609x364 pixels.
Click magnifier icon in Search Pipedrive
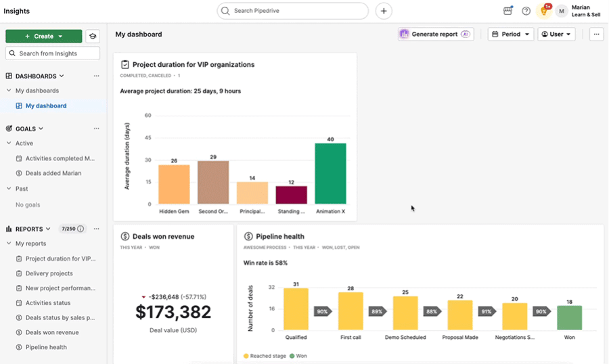click(225, 11)
